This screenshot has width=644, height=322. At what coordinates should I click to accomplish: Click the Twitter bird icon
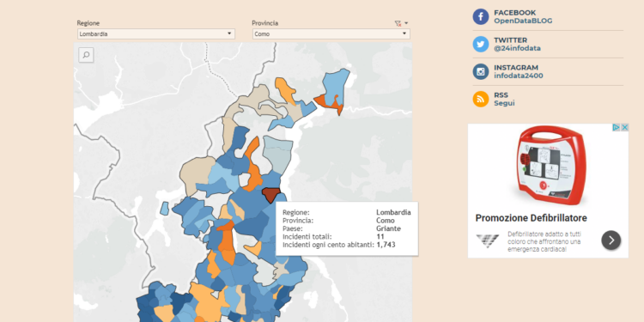(481, 44)
